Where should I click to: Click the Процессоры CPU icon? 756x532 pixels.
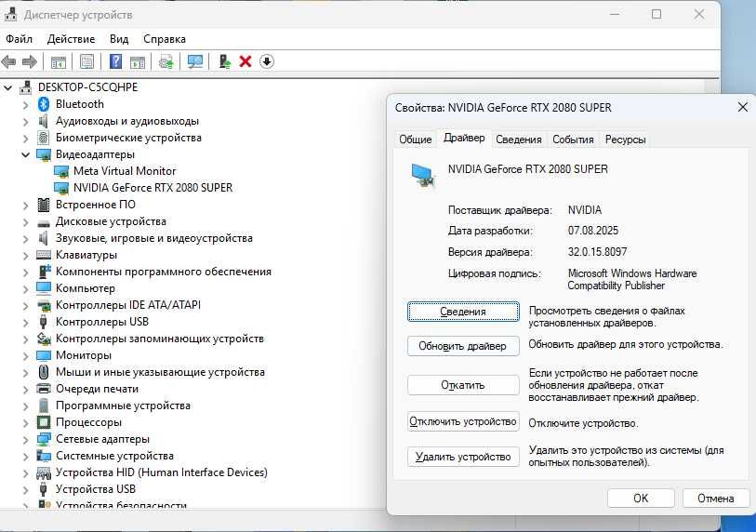pyautogui.click(x=44, y=422)
